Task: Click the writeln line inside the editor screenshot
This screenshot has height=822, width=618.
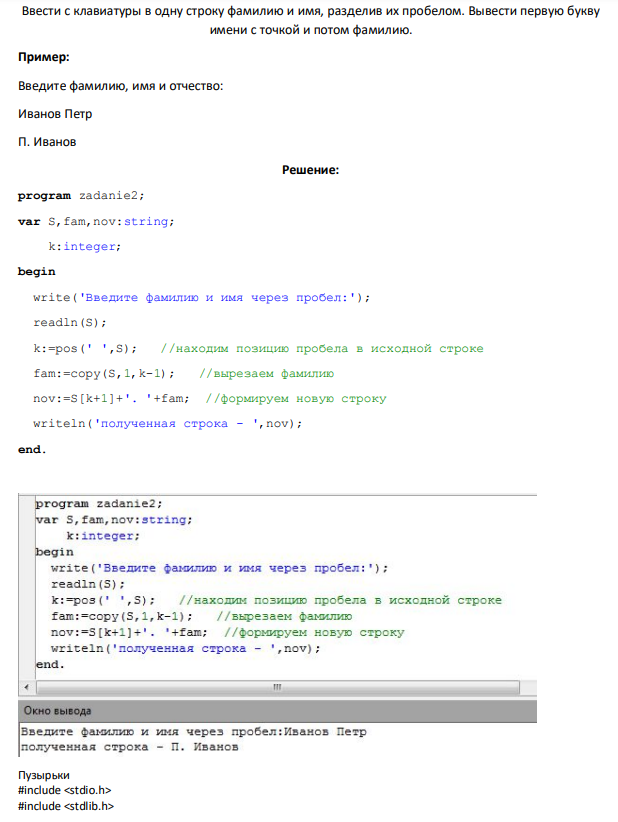Action: pos(186,648)
